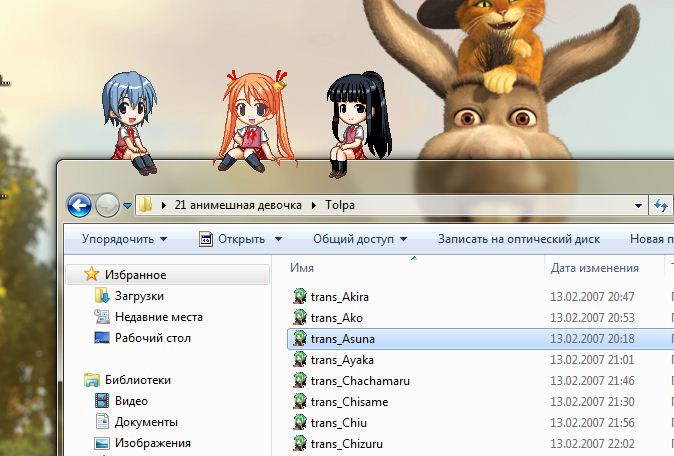Open the Видео library

pos(131,401)
